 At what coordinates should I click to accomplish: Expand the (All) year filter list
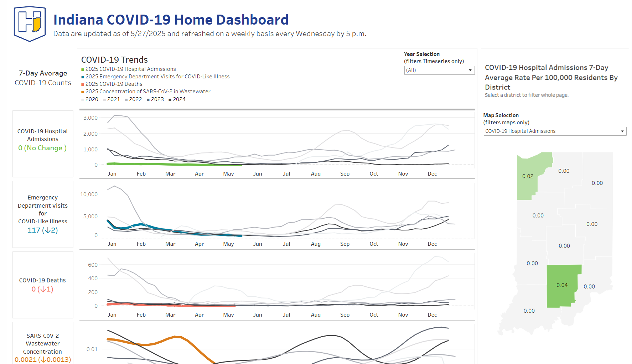click(x=471, y=70)
